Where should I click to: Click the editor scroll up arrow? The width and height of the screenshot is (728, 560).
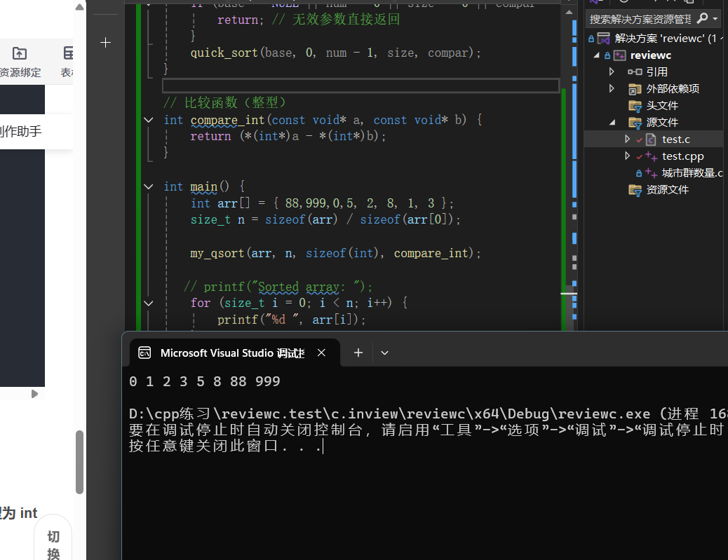point(569,12)
